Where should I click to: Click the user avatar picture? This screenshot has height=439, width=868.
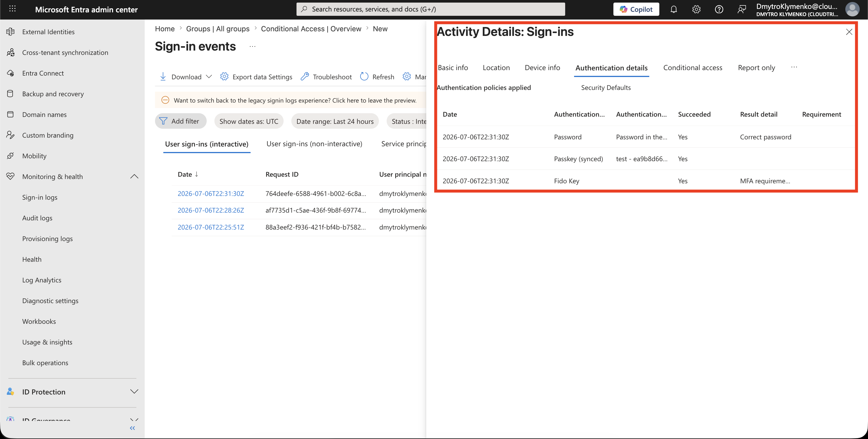coord(852,9)
